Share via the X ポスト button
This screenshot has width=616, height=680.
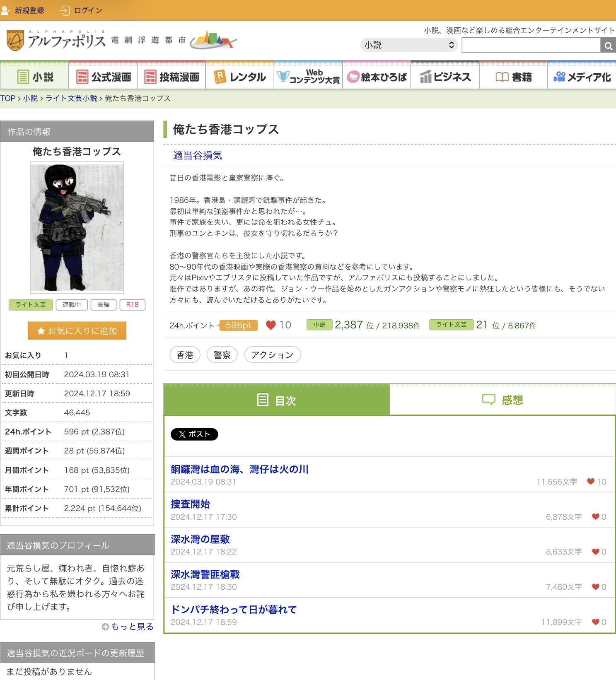click(194, 434)
